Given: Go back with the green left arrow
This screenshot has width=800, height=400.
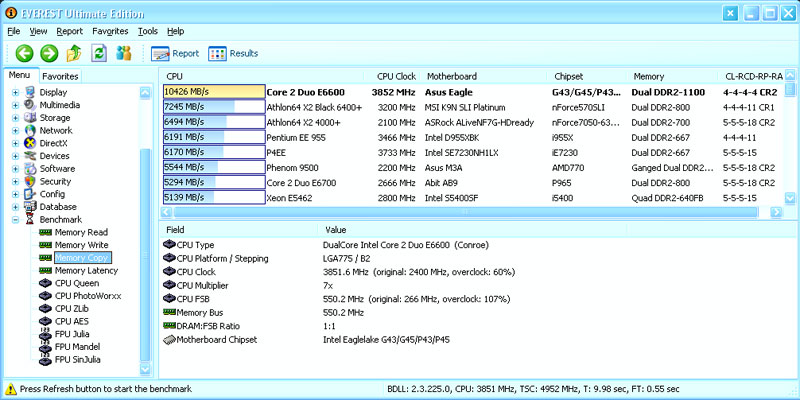Looking at the screenshot, I should click(24, 53).
